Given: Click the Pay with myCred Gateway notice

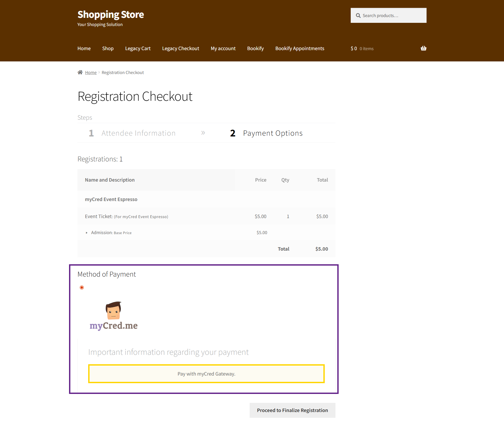Looking at the screenshot, I should pyautogui.click(x=206, y=374).
